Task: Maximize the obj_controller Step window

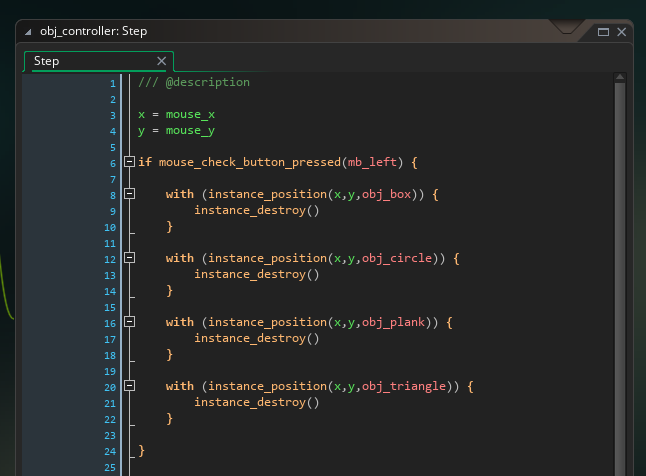Action: pos(603,32)
